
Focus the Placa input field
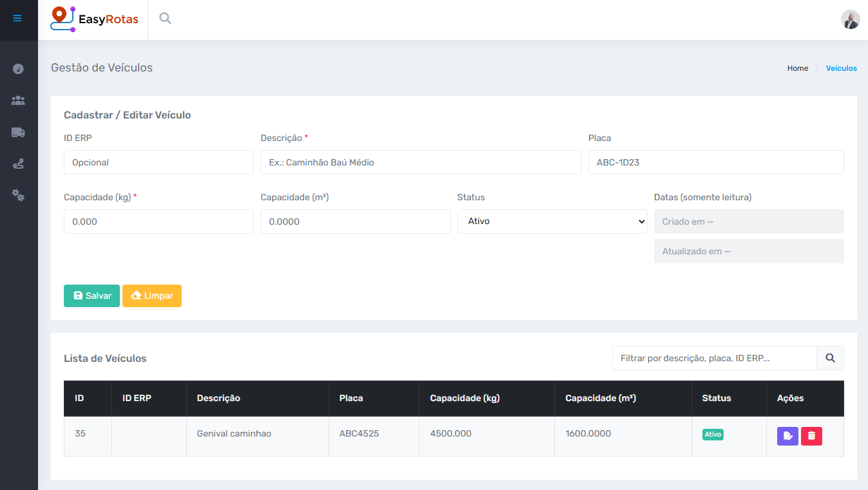click(715, 162)
